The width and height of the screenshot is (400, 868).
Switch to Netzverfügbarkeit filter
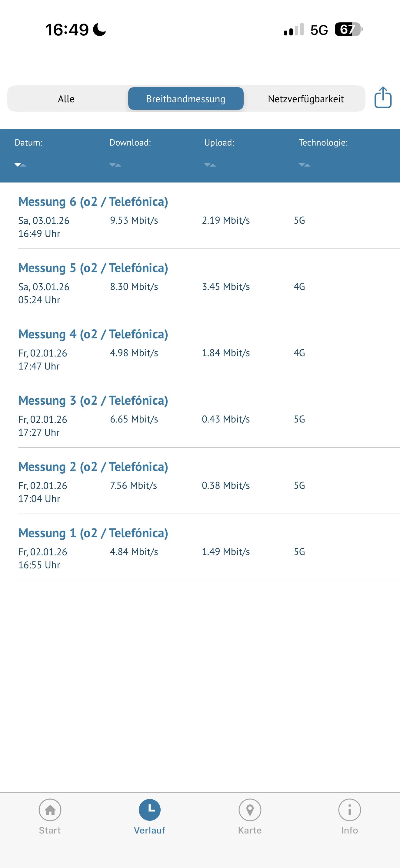tap(305, 99)
